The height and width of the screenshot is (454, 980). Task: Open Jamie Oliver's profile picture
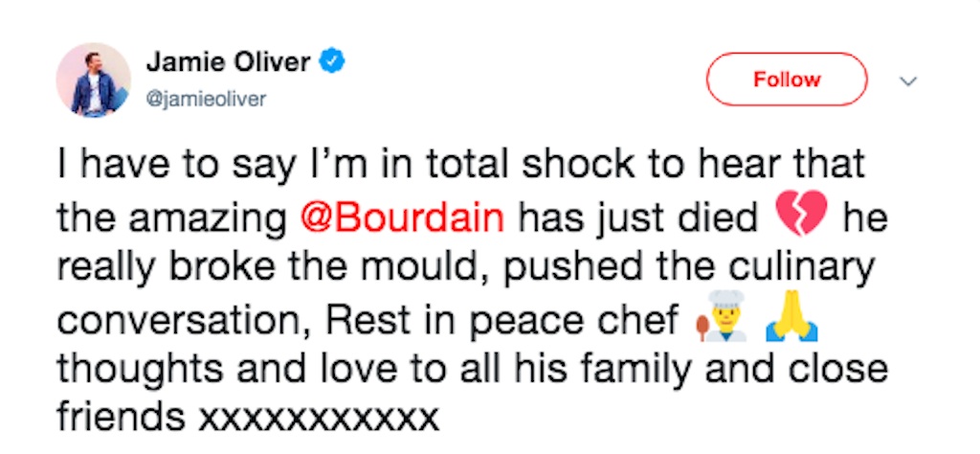(x=94, y=80)
